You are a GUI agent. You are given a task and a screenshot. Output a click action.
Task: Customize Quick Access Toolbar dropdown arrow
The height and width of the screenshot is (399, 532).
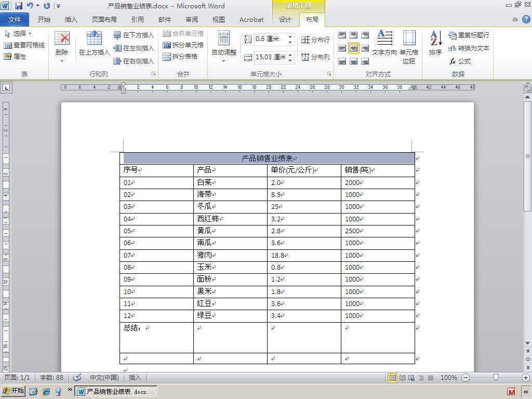click(58, 6)
